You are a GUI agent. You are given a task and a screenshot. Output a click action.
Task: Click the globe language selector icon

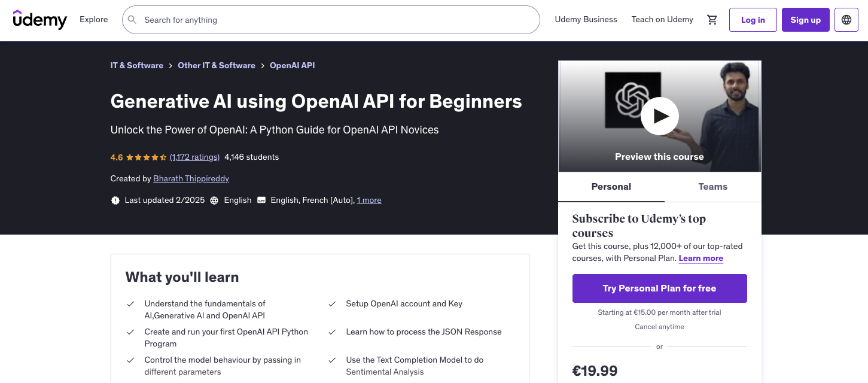point(846,19)
